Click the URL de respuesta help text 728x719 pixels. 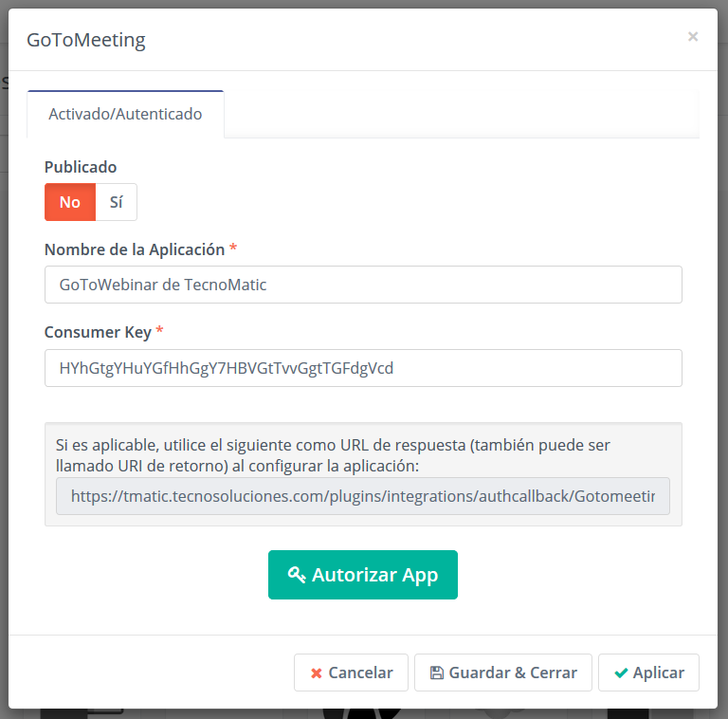[x=334, y=455]
